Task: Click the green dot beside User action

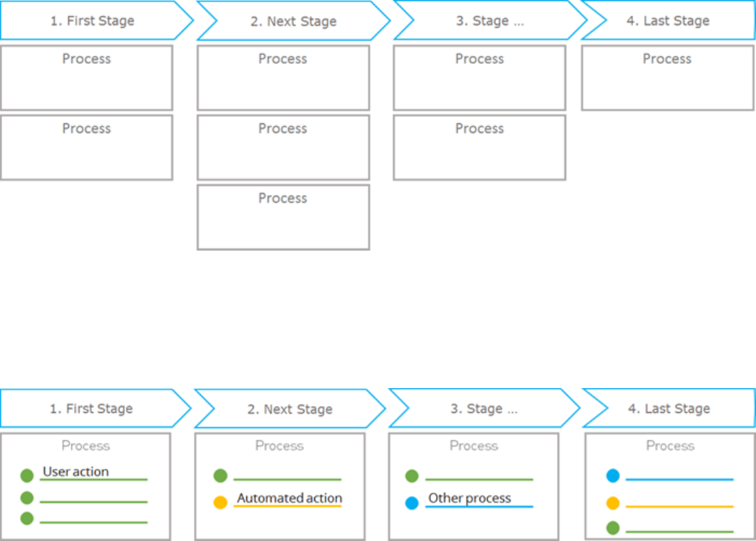Action: point(27,476)
